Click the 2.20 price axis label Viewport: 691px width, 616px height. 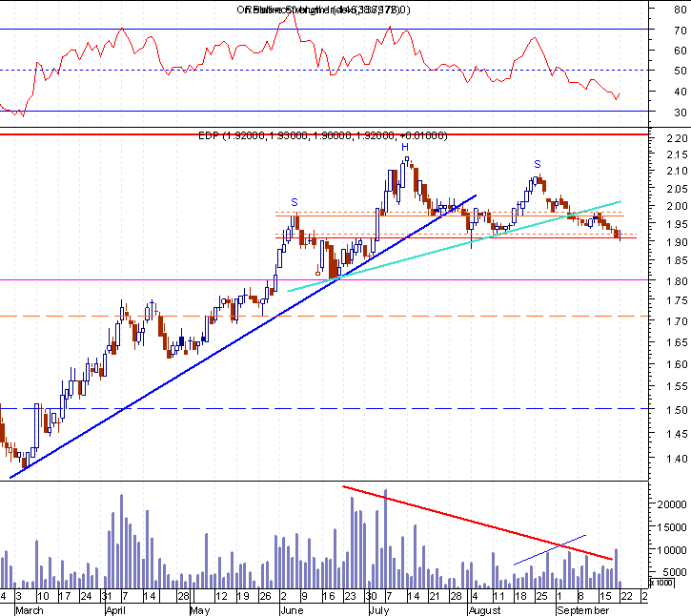pos(677,138)
